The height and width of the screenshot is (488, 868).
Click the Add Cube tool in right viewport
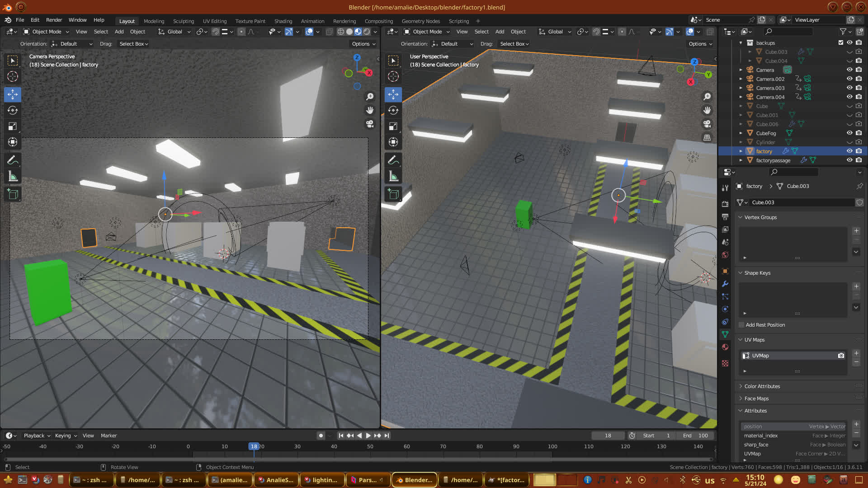click(x=393, y=194)
